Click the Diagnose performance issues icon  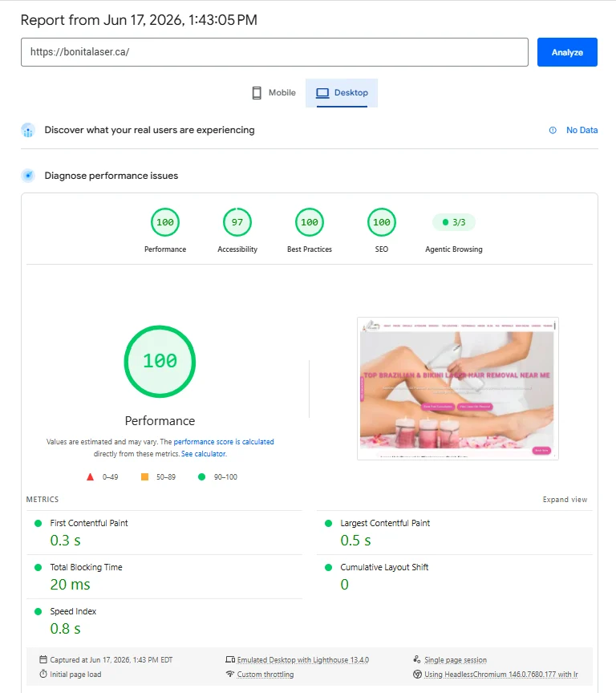tap(28, 176)
